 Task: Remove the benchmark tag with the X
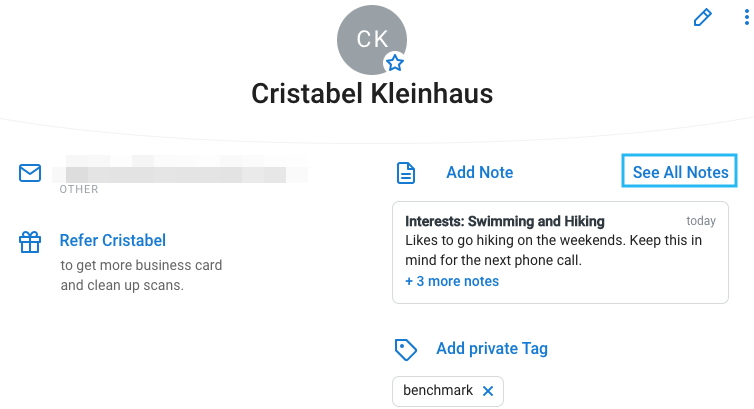point(488,391)
